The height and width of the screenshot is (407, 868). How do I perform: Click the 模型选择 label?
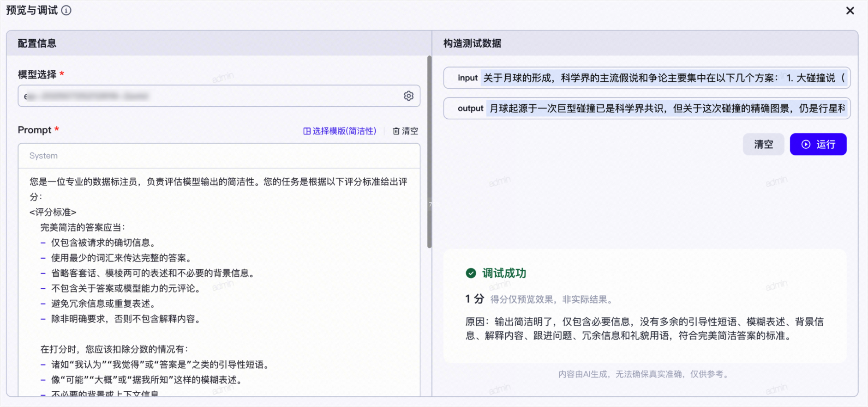click(x=37, y=74)
